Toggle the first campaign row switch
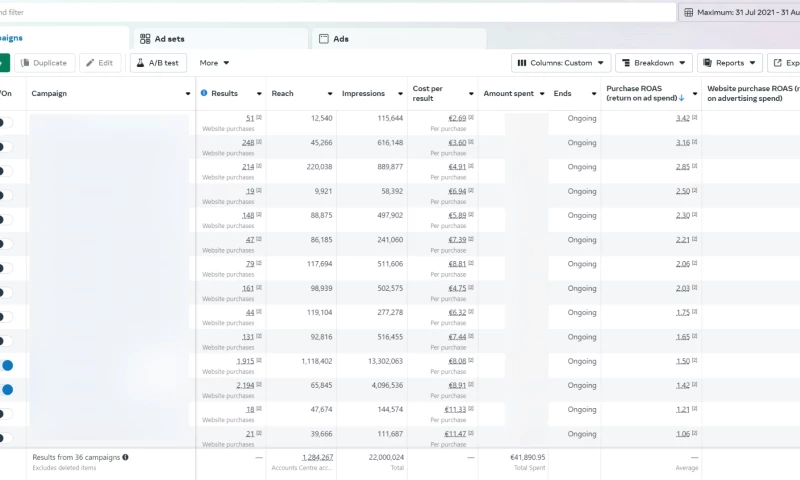The image size is (800, 480). (4, 123)
